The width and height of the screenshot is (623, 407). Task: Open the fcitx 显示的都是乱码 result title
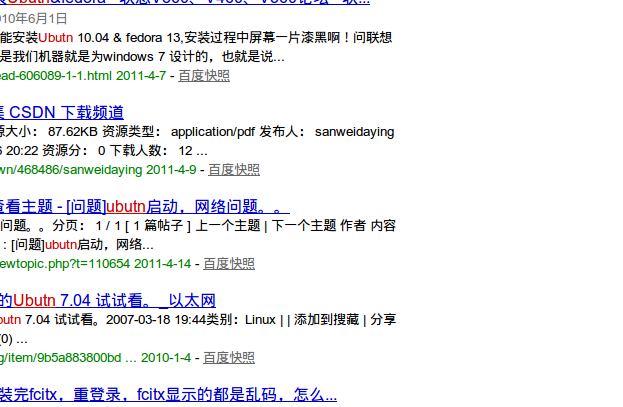pos(168,394)
